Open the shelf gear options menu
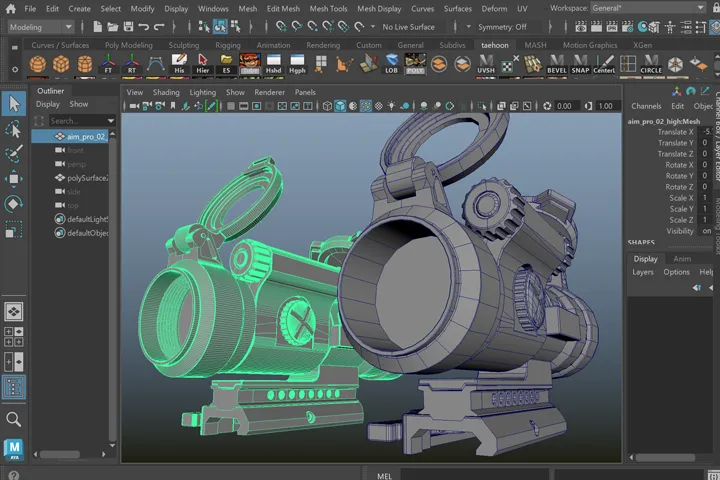 pos(15,69)
